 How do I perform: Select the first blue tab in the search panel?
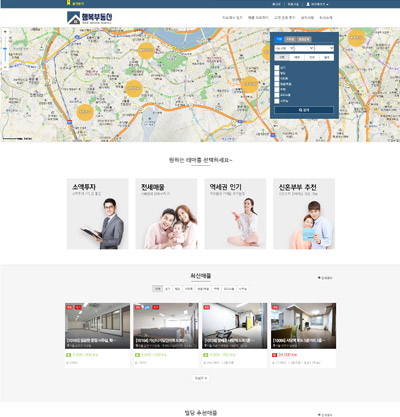(x=279, y=39)
